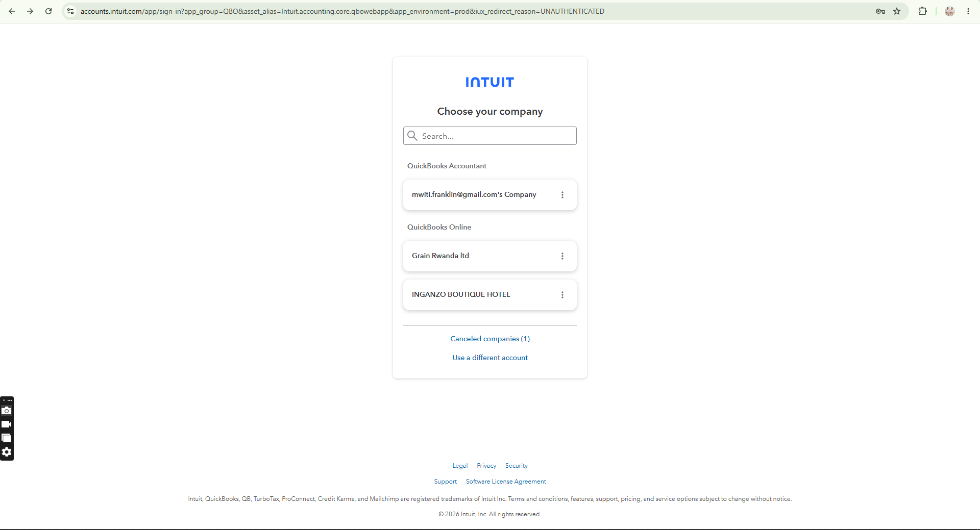Expand Canceled companies (1)
980x530 pixels.
[x=490, y=339]
